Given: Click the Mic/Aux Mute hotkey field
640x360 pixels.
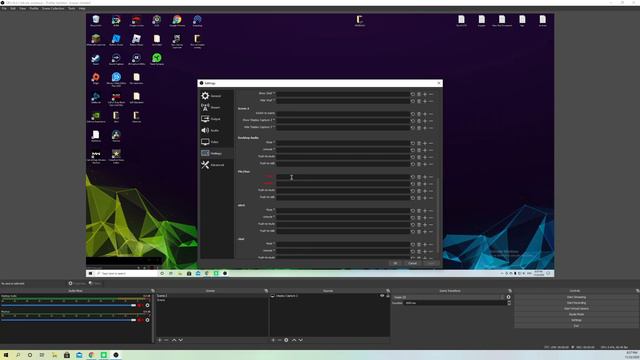Looking at the screenshot, I should coord(343,177).
